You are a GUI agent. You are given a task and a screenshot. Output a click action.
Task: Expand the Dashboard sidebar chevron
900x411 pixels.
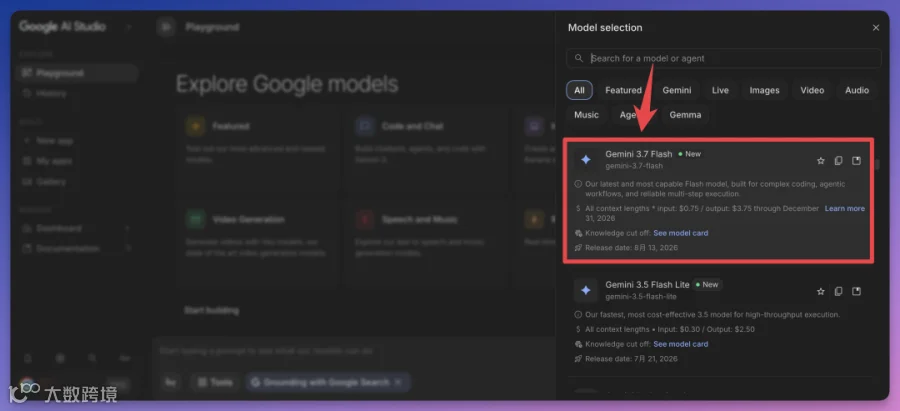pos(127,228)
